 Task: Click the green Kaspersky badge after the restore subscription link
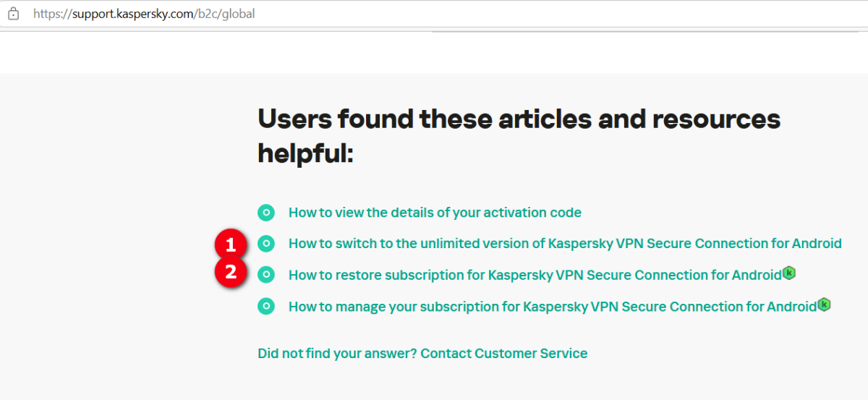coord(789,273)
